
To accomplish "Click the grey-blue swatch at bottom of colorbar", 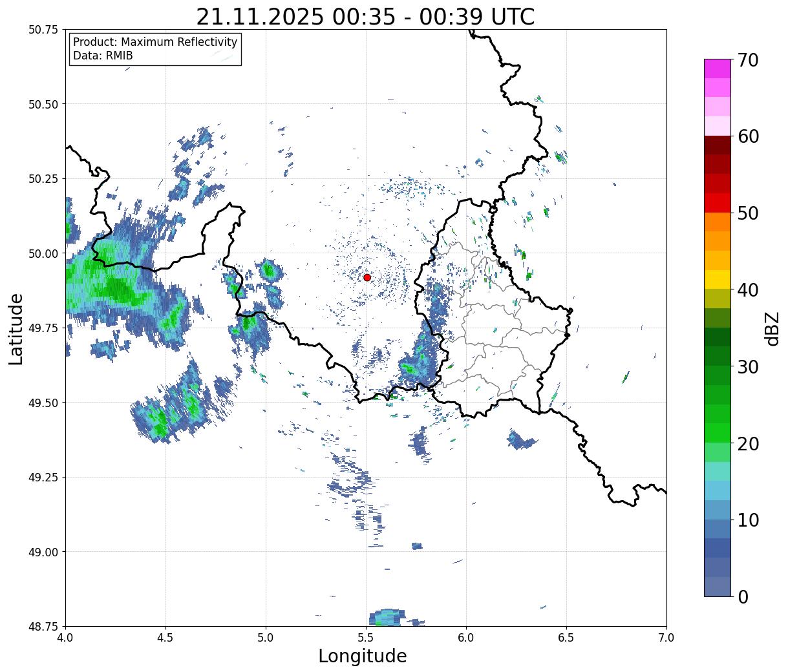I will [x=718, y=586].
